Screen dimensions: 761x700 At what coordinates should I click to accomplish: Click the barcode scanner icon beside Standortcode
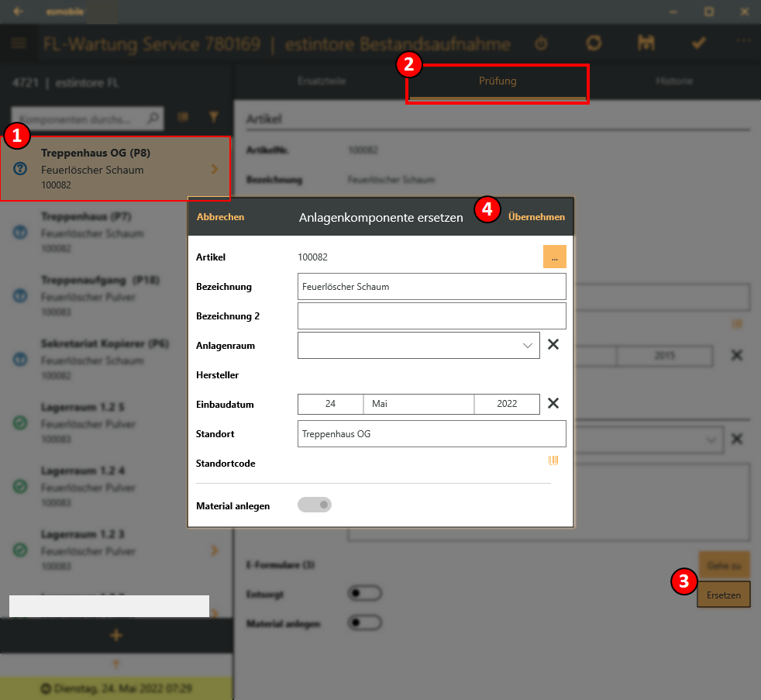pyautogui.click(x=553, y=460)
